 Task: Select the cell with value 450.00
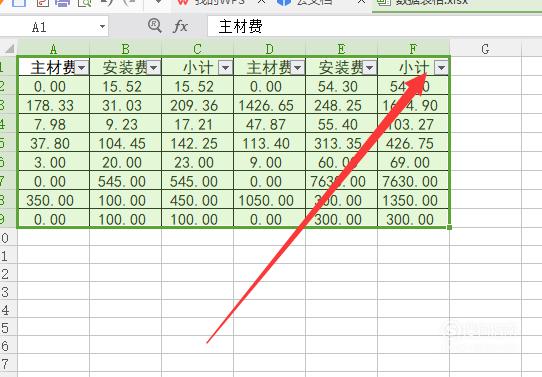[197, 200]
